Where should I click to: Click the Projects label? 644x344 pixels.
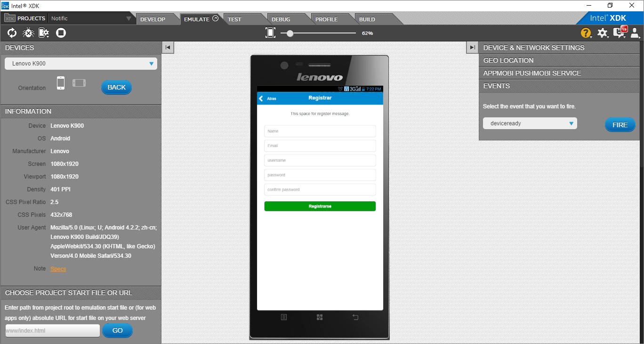(32, 18)
